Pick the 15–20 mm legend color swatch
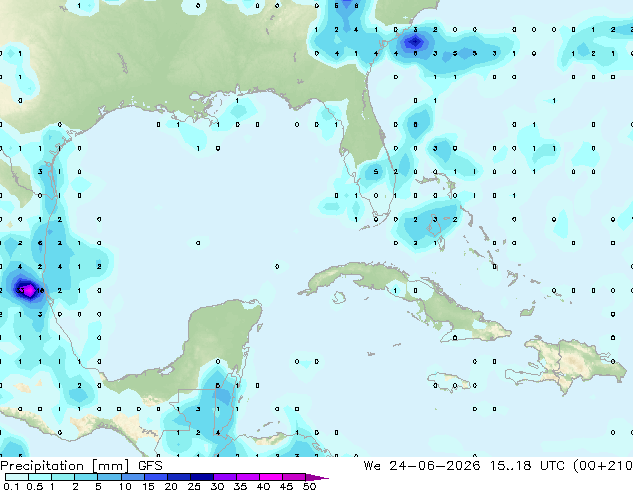This screenshot has height=490, width=634. click(155, 477)
